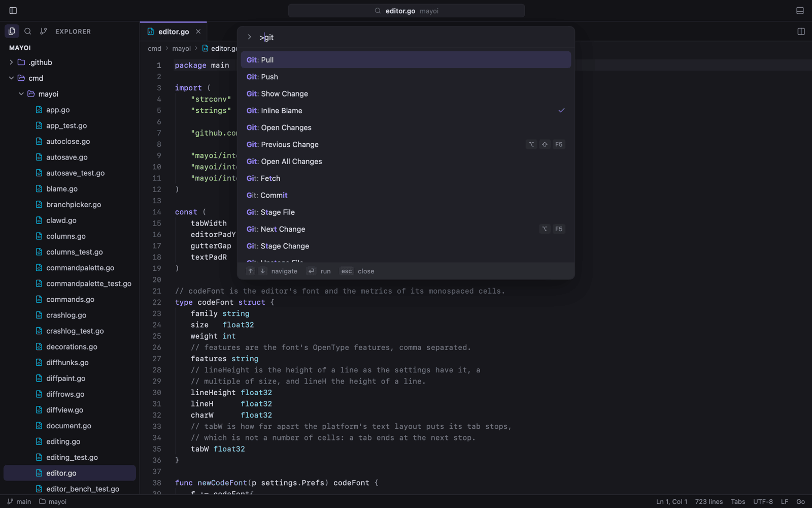Screen dimensions: 812x508
Task: Click the title bar search box editor.go
Action: [406, 11]
